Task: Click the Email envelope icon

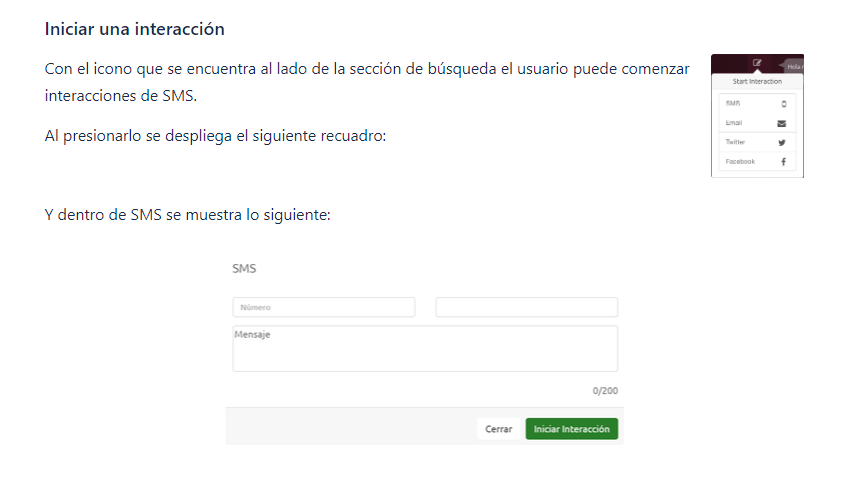Action: click(782, 123)
